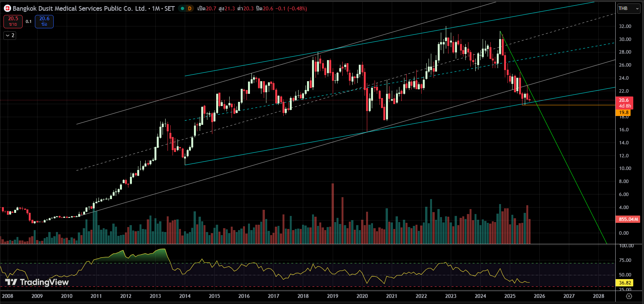Click 2026 on the time axis
Screen dimensions: 644x304
pyautogui.click(x=539, y=296)
